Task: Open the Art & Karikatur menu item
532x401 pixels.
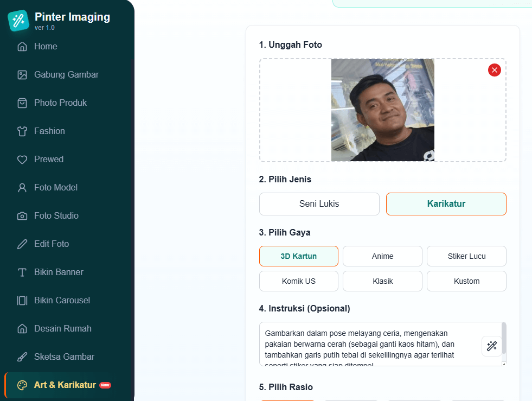Action: pyautogui.click(x=65, y=385)
